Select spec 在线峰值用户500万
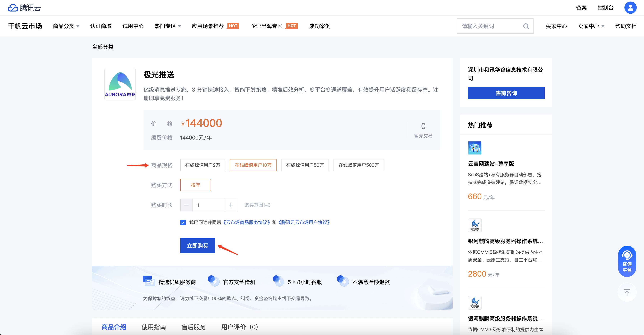The height and width of the screenshot is (335, 644). [x=358, y=165]
